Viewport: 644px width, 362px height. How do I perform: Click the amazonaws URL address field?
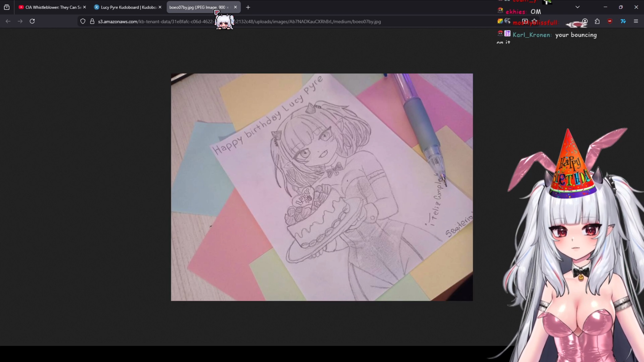pyautogui.click(x=309, y=22)
